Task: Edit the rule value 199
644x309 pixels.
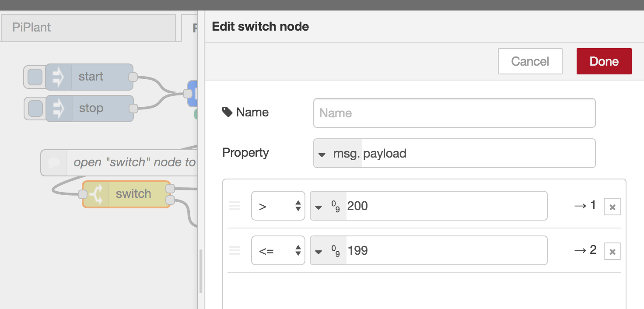Action: point(446,250)
